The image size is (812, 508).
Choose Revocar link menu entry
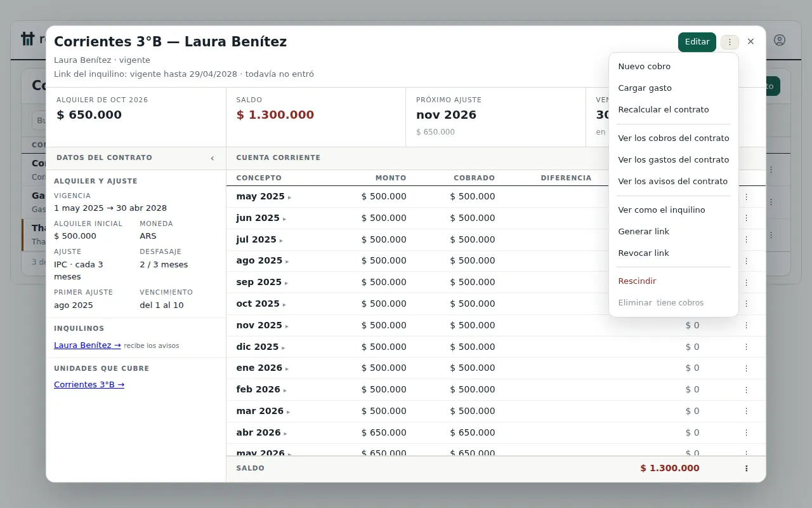(x=674, y=253)
